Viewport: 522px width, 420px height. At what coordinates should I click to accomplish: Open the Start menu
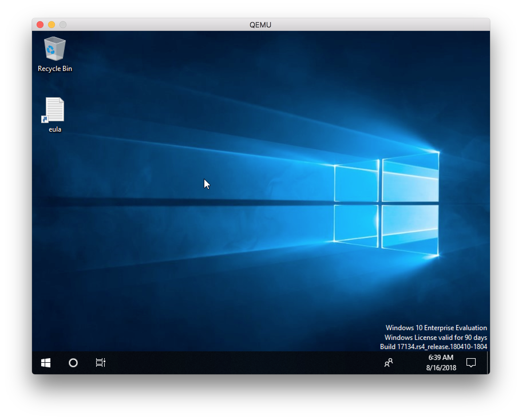(46, 363)
